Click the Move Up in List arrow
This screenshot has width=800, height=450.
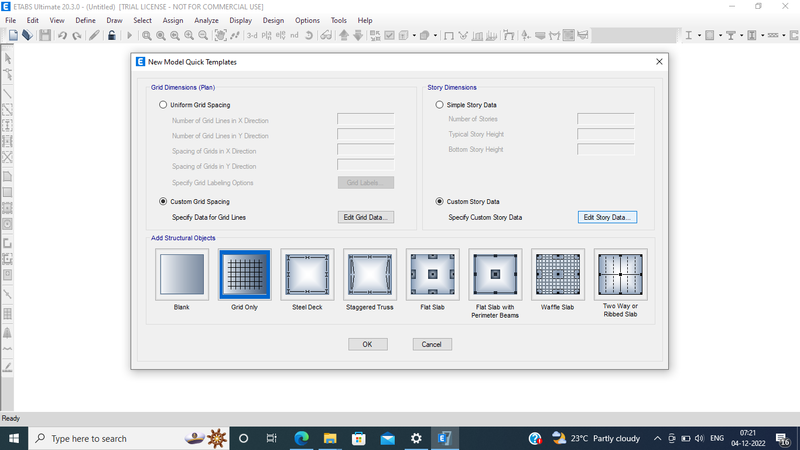coord(344,35)
